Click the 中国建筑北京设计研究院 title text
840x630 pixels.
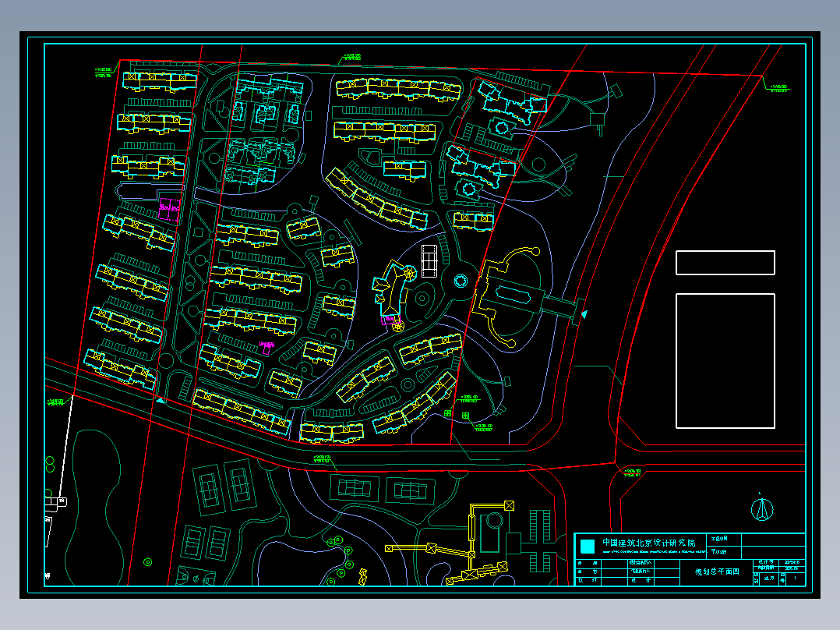click(648, 543)
